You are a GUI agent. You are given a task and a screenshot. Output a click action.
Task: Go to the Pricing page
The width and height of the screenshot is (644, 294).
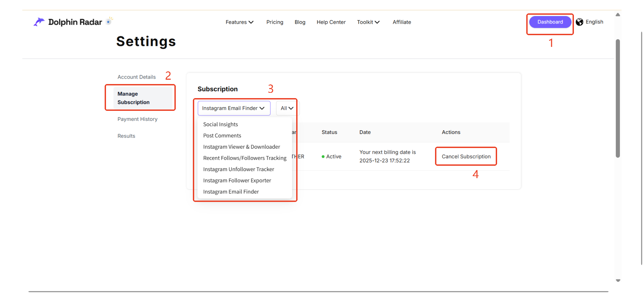[275, 22]
